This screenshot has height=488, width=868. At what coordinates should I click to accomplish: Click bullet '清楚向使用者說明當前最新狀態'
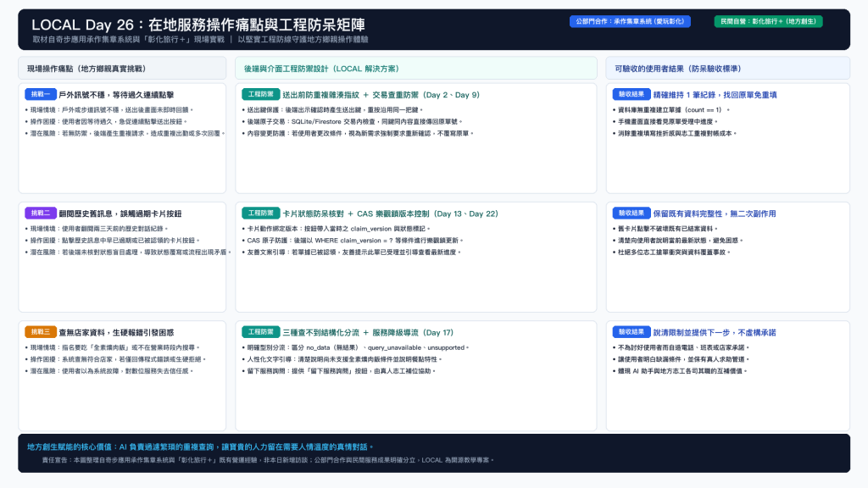[677, 240]
